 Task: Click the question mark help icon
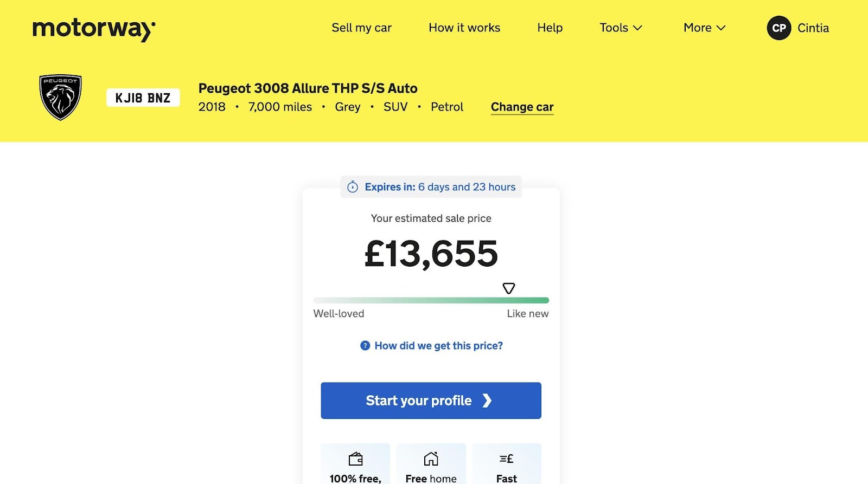[365, 346]
